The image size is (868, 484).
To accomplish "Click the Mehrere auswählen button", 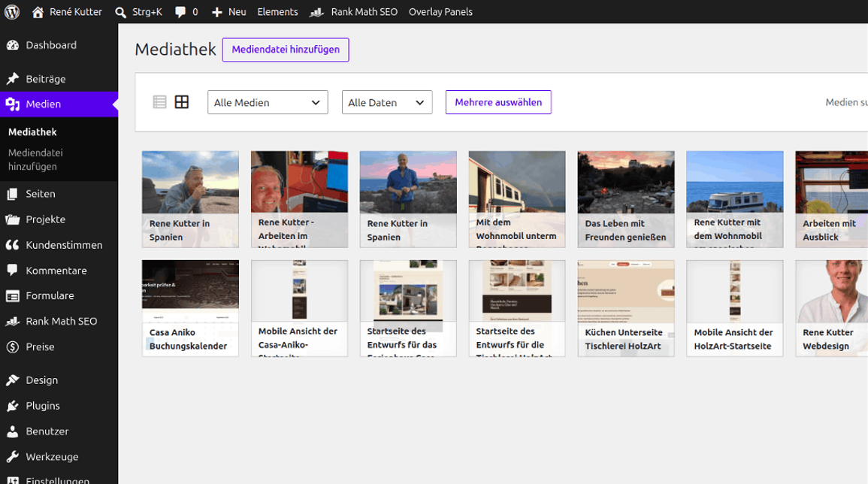I will point(498,102).
